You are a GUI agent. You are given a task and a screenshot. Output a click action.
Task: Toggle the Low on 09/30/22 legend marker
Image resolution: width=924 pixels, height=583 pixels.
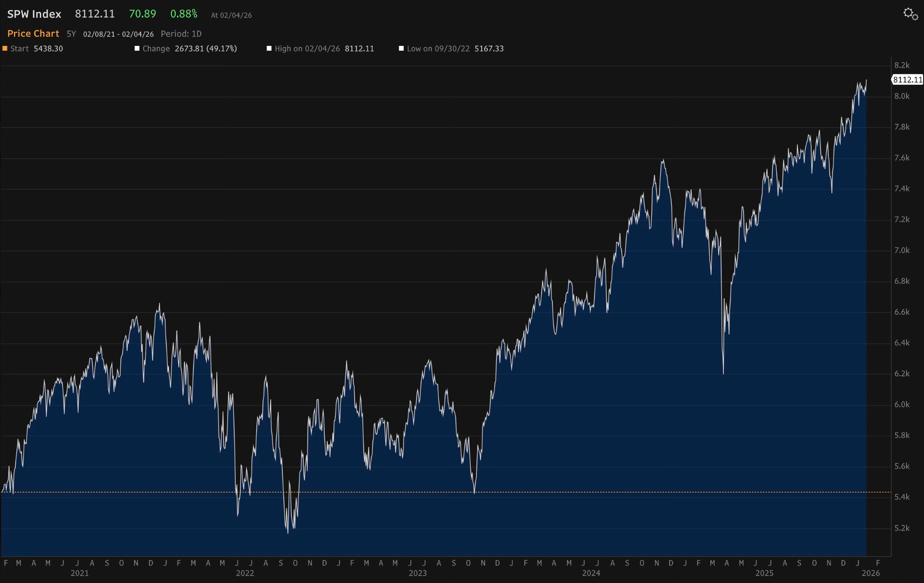click(x=401, y=49)
